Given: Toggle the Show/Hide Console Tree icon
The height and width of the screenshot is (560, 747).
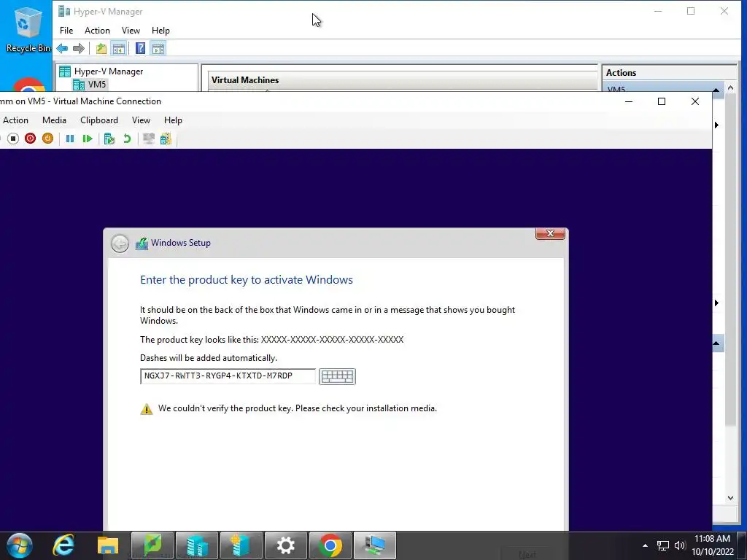Looking at the screenshot, I should click(119, 48).
